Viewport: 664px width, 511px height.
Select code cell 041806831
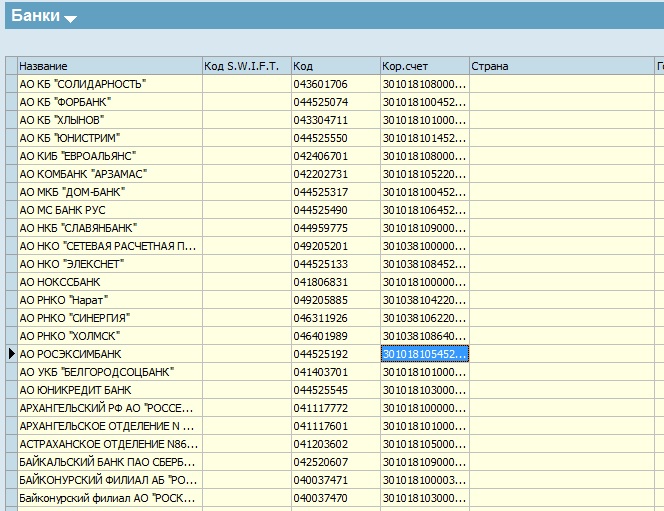(336, 282)
